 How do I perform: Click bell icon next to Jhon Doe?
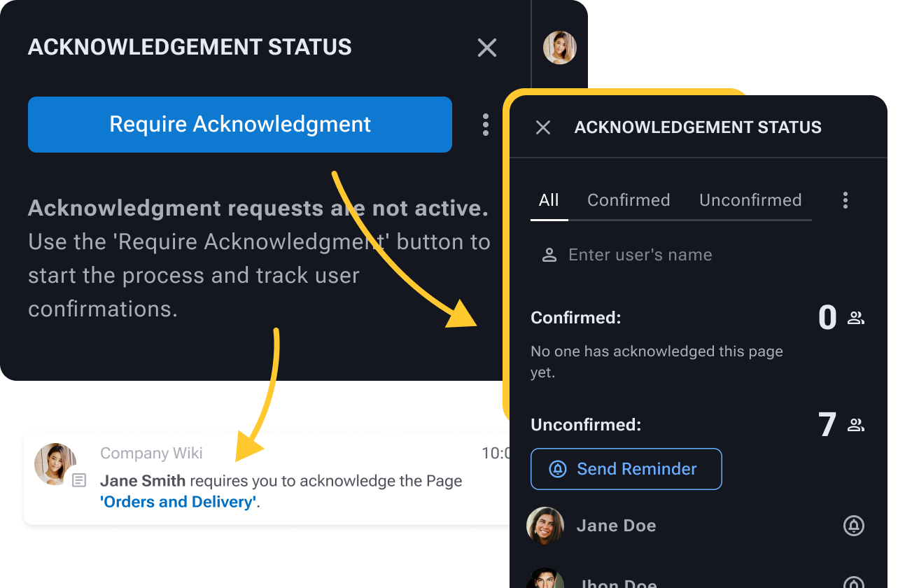(x=853, y=582)
